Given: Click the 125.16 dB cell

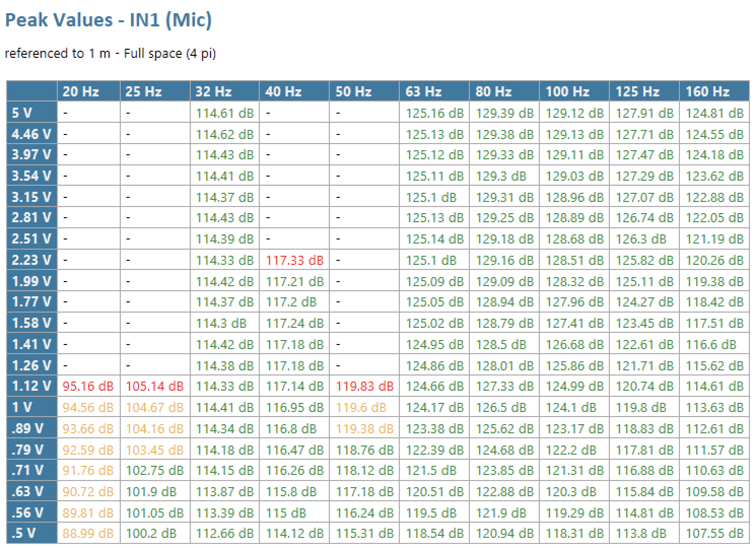Looking at the screenshot, I should 434,113.
